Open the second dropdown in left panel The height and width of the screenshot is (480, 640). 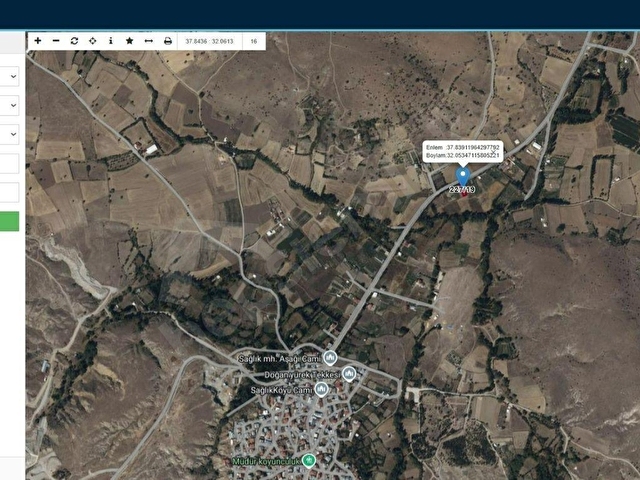pyautogui.click(x=9, y=105)
